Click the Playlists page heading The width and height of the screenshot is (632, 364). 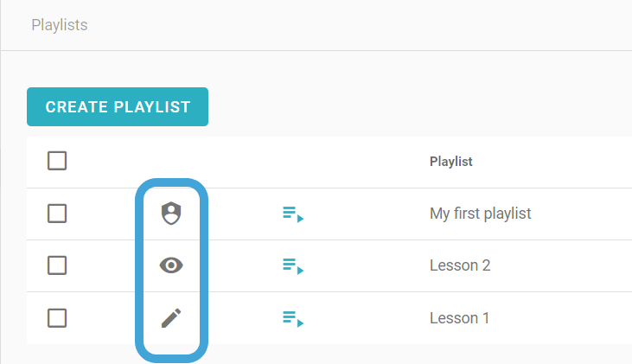[x=60, y=25]
